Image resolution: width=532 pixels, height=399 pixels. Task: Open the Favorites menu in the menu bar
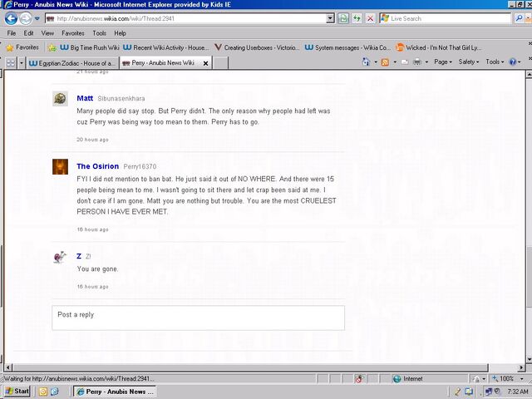[x=73, y=33]
